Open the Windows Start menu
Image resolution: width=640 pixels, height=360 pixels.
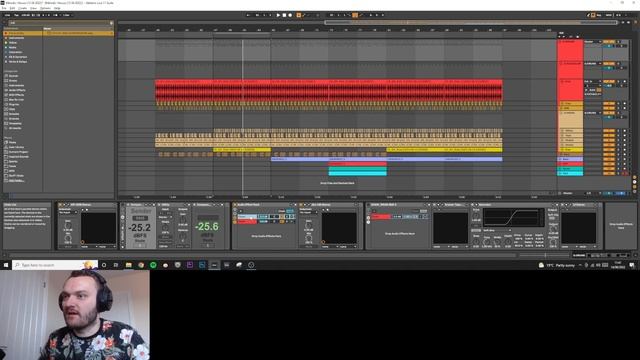(x=6, y=265)
